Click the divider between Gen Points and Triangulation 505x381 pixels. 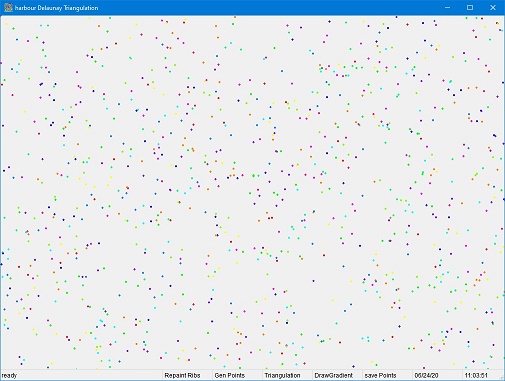[262, 375]
